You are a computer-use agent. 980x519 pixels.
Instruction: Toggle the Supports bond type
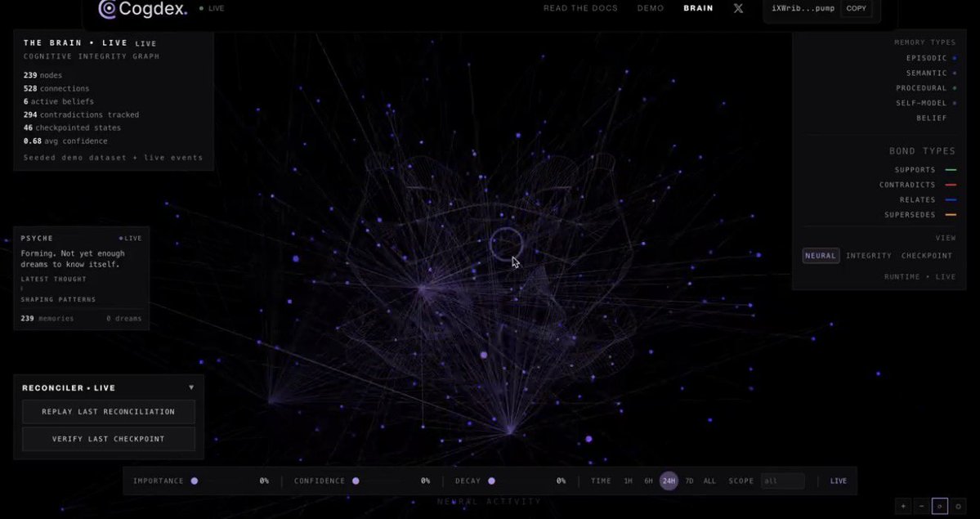(925, 170)
